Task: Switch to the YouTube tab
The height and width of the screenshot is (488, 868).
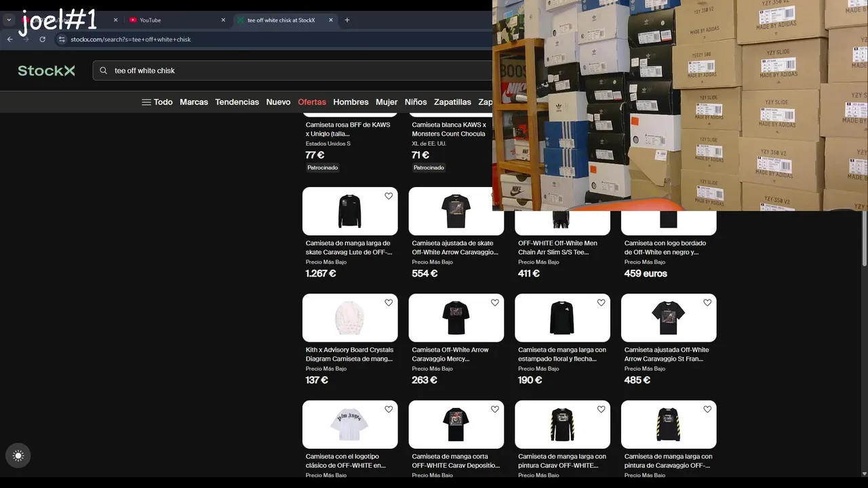Action: click(x=178, y=20)
